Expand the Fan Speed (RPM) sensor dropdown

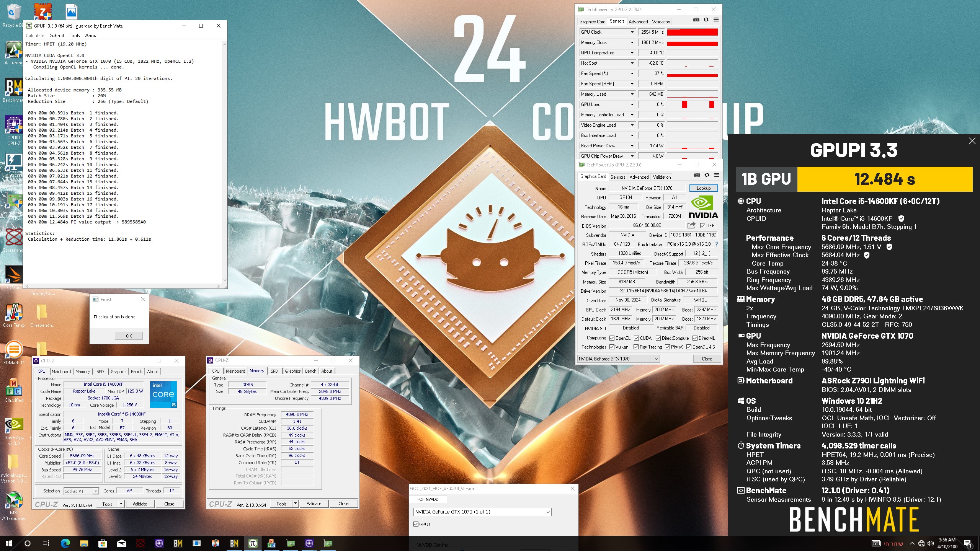pyautogui.click(x=632, y=84)
